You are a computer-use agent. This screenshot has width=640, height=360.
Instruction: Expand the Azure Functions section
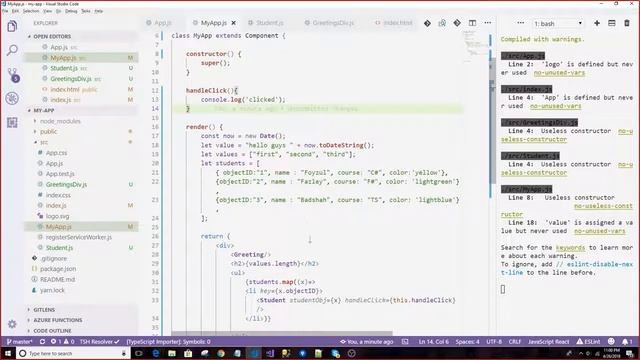58,320
